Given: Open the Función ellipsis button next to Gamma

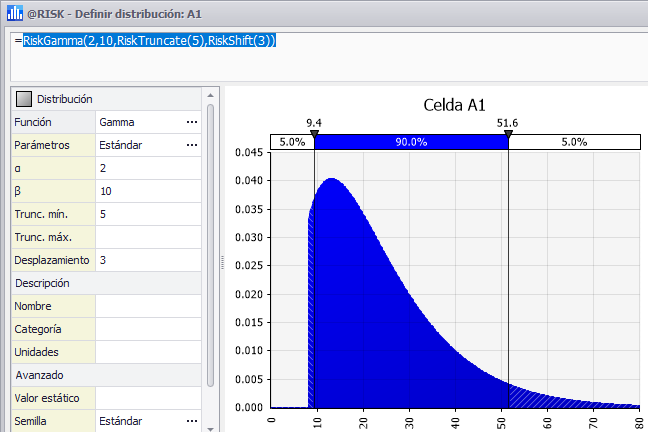Looking at the screenshot, I should 192,122.
